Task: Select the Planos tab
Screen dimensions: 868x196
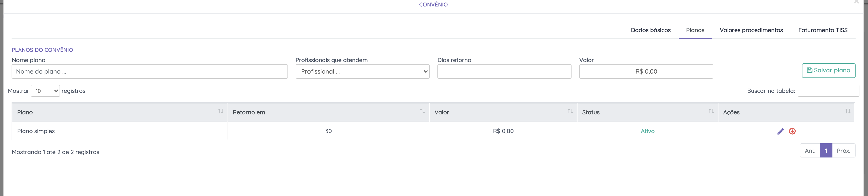Action: [695, 30]
